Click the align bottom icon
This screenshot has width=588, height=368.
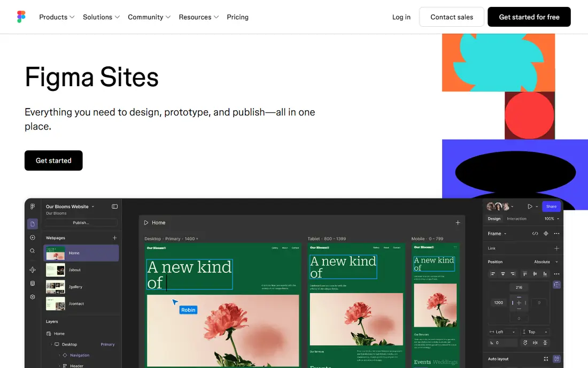(545, 274)
